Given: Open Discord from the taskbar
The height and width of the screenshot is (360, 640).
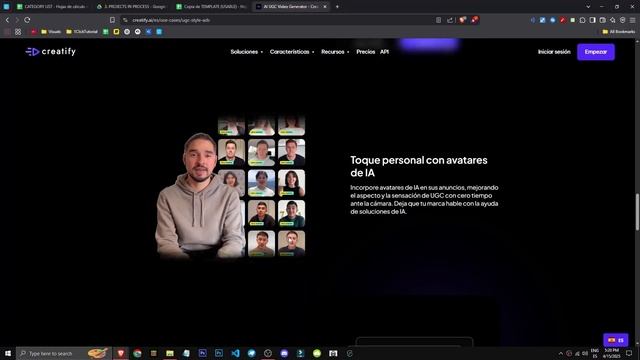Looking at the screenshot, I should pos(284,353).
